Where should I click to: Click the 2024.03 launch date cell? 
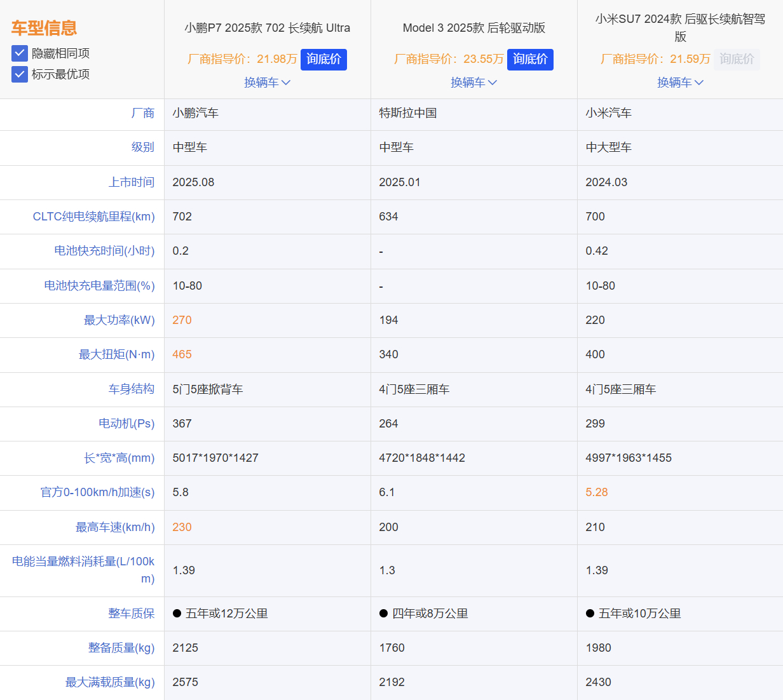point(606,182)
